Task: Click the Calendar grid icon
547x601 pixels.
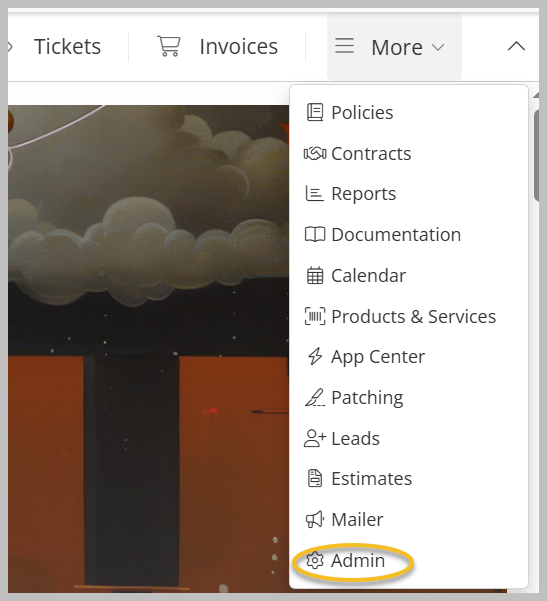Action: click(315, 275)
